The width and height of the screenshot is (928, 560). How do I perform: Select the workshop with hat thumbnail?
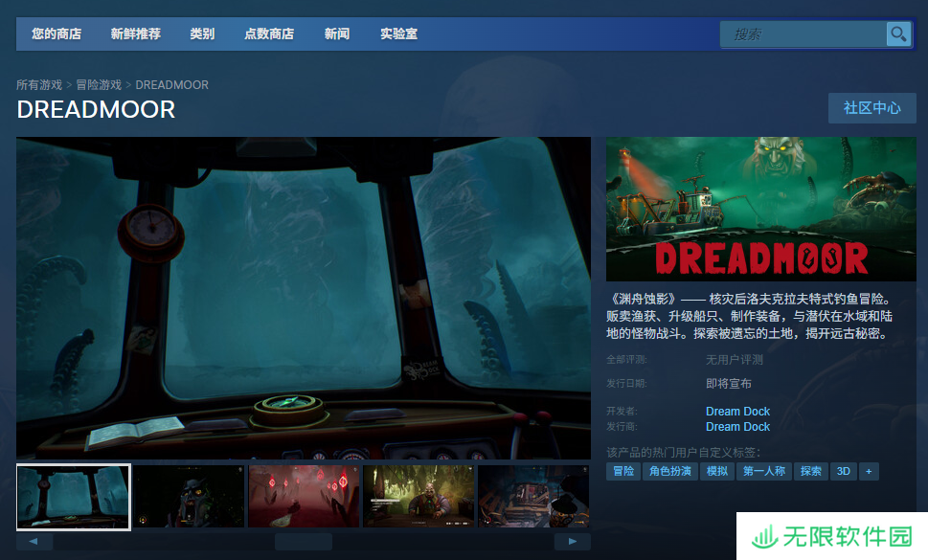533,496
